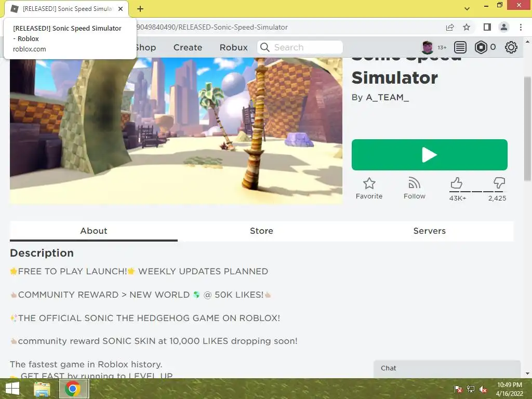Open the Roblox notifications list icon
The height and width of the screenshot is (399, 532).
(x=460, y=47)
